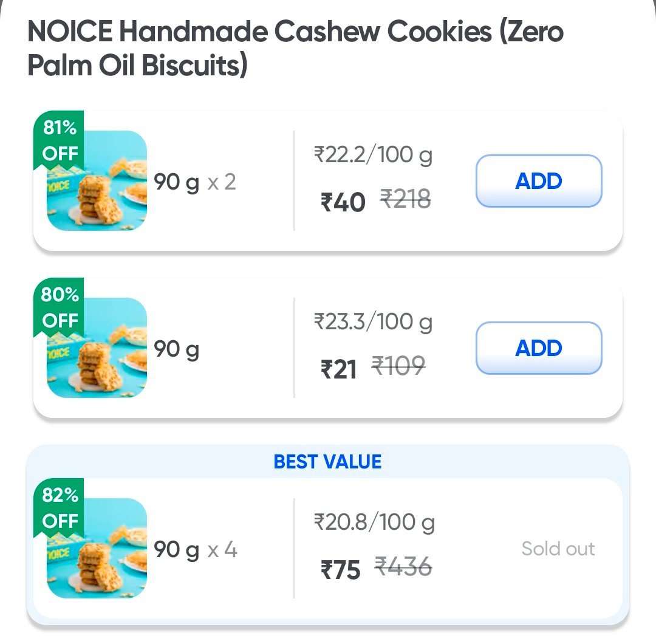Select the ₹21 single pack price
656x644 pixels.
coord(338,369)
